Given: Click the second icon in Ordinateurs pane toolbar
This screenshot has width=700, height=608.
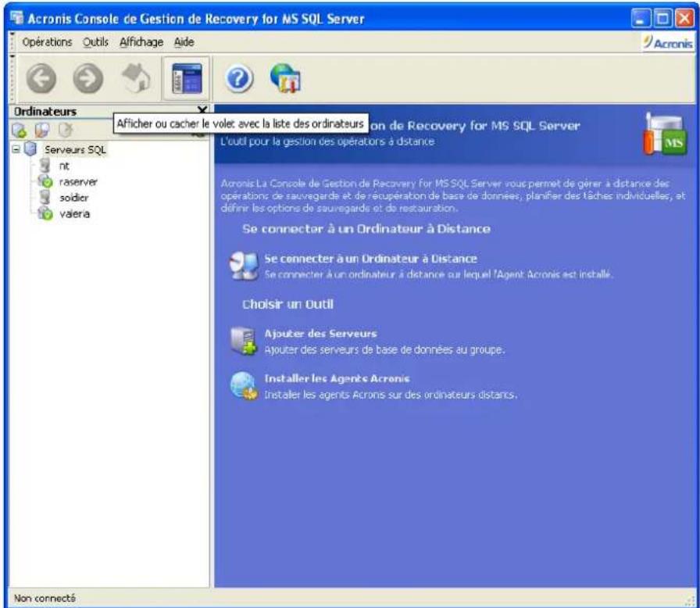Looking at the screenshot, I should (42, 131).
